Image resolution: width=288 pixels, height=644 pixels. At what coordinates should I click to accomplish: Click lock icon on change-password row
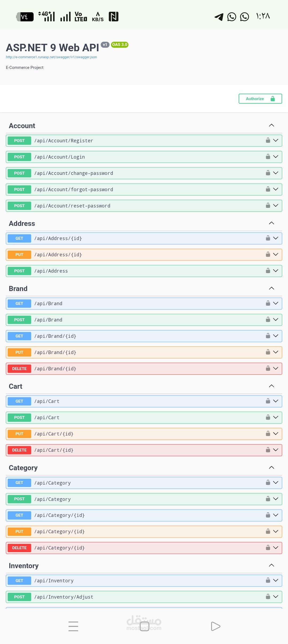point(268,173)
